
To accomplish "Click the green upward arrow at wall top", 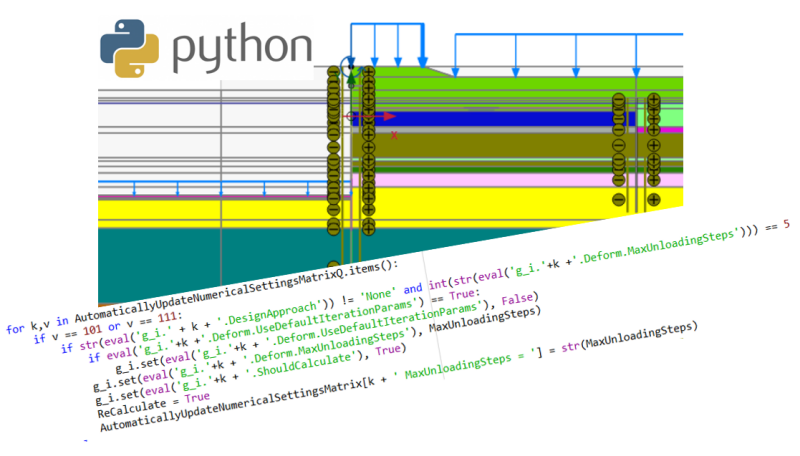I will coord(351,79).
